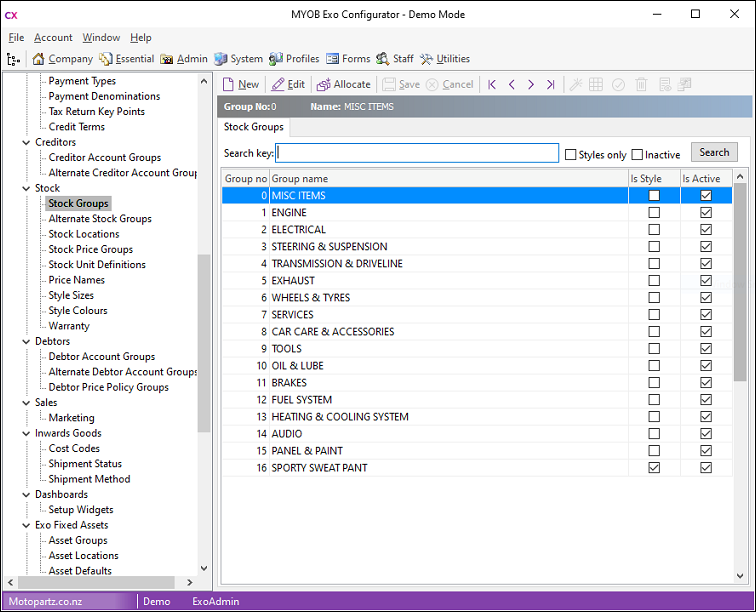The image size is (756, 612).
Task: Collapse the Inwards Goods tree node
Action: pyautogui.click(x=26, y=434)
